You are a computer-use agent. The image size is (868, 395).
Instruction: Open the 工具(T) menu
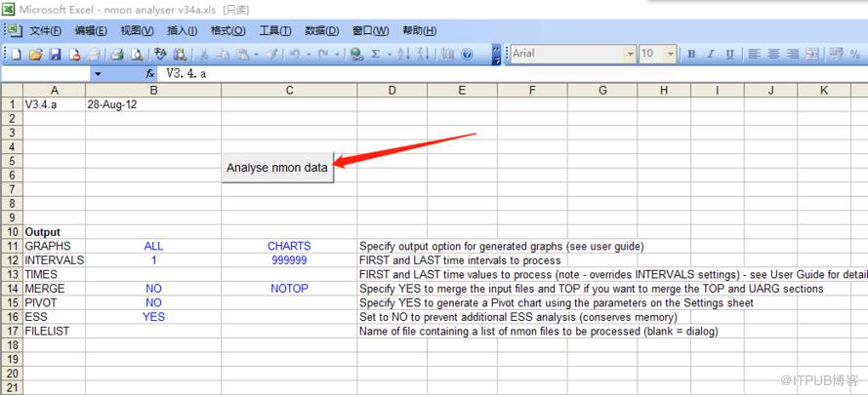click(x=275, y=31)
